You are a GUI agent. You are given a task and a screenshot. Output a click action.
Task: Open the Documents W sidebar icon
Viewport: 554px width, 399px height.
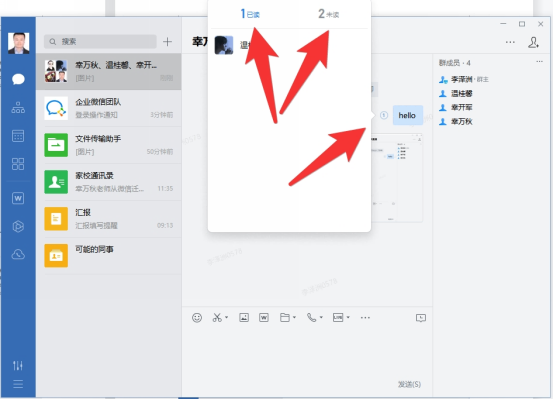tap(18, 198)
